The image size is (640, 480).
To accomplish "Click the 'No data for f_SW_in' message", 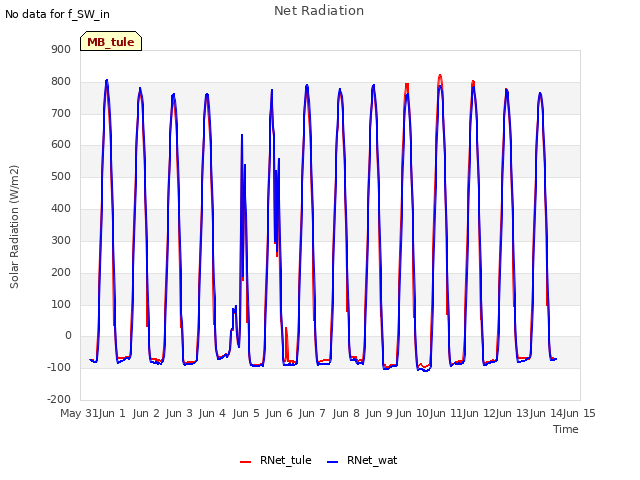I will tap(57, 14).
